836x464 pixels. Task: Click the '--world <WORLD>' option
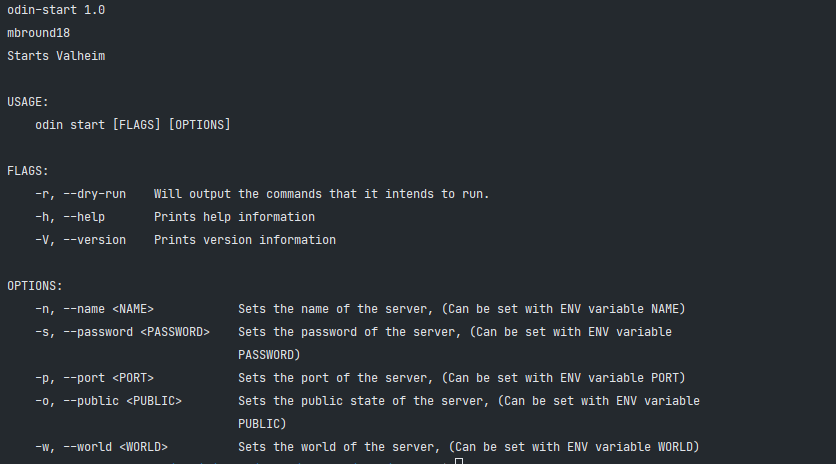click(x=115, y=447)
